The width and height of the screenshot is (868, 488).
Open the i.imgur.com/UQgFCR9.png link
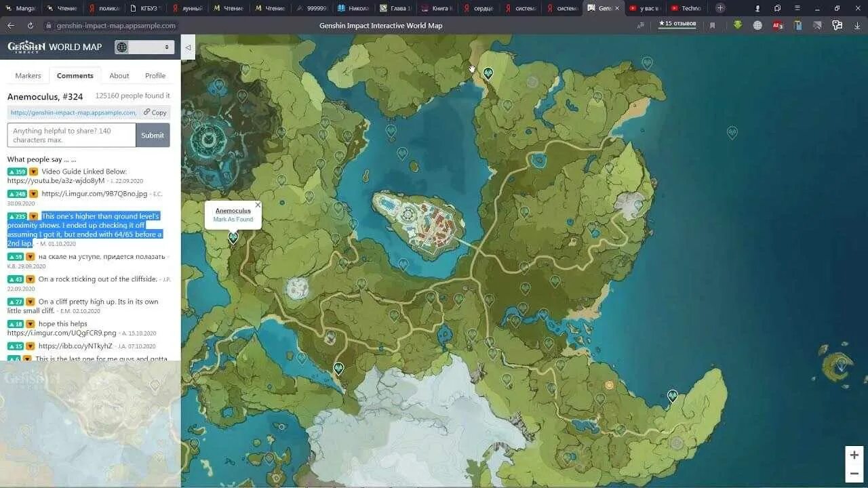click(62, 333)
